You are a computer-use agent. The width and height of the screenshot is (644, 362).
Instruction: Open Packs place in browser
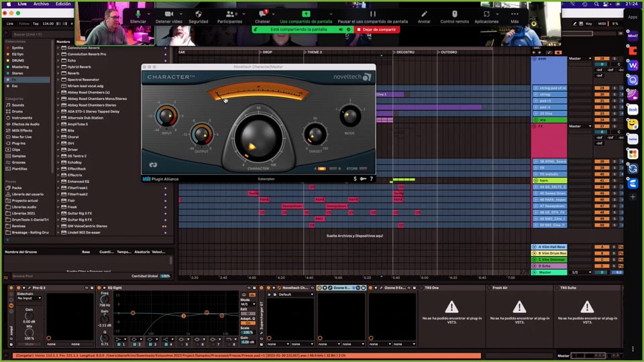pos(16,188)
